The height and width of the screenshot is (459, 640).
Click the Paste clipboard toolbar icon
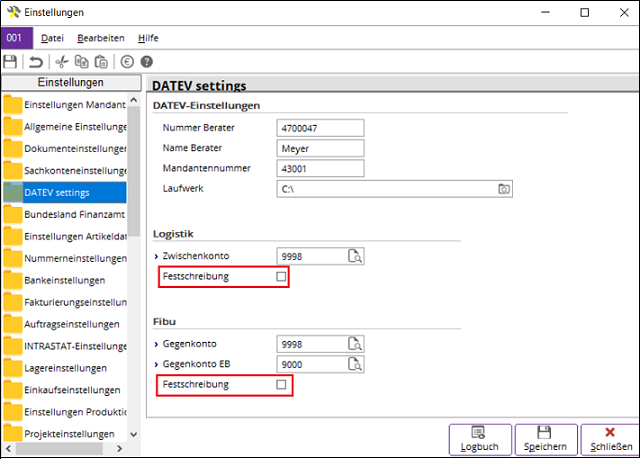(x=101, y=62)
